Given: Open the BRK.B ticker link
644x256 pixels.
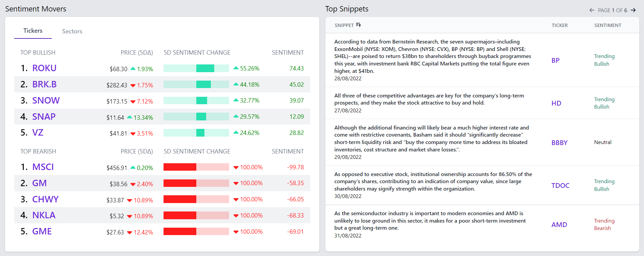Looking at the screenshot, I should point(44,84).
